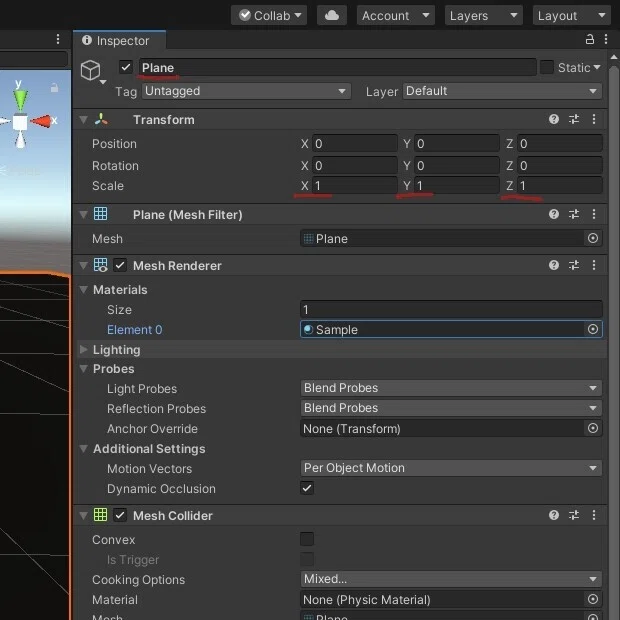620x620 pixels.
Task: Disable the Mesh Collider checkbox
Action: [120, 515]
